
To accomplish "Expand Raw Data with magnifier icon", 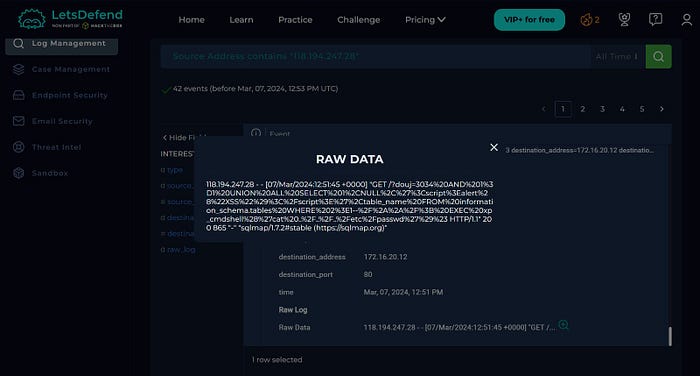I will point(563,325).
